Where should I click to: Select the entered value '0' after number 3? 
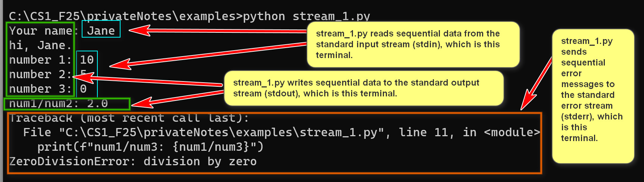83,89
